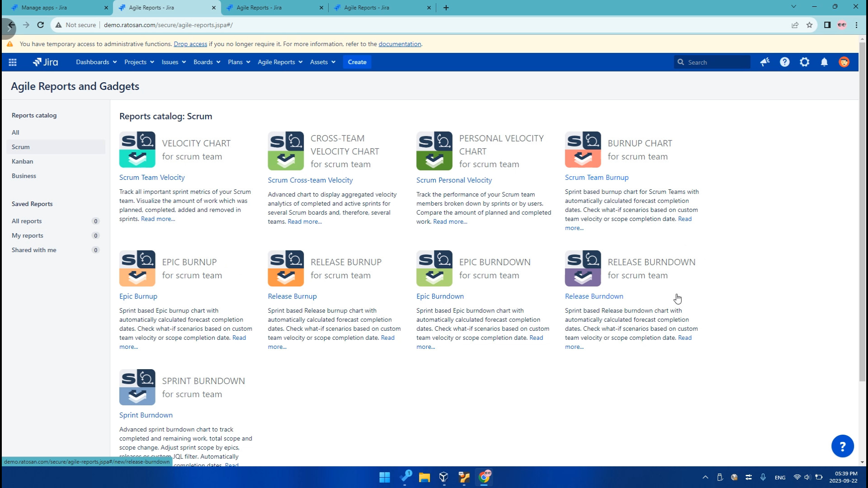Screen dimensions: 868x488
Task: Open the documentation link in the banner
Action: coord(400,44)
